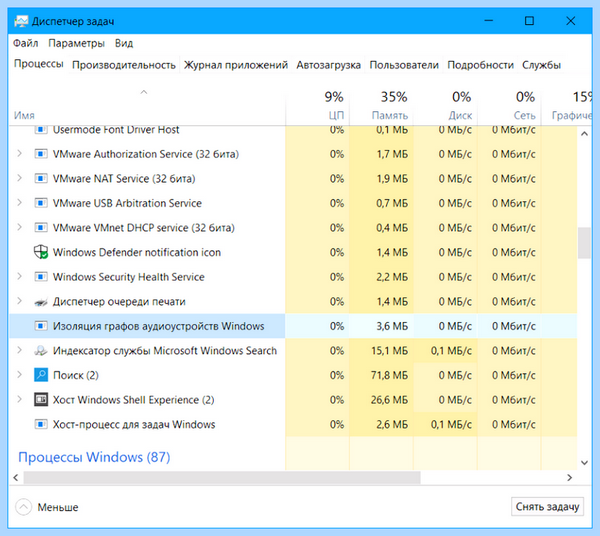Image resolution: width=600 pixels, height=536 pixels.
Task: Click the vertical scrollbar up arrow
Action: pyautogui.click(x=584, y=134)
